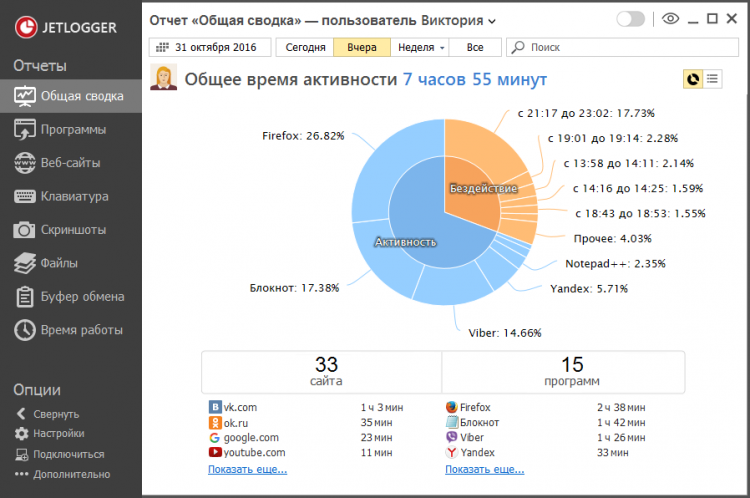Image resolution: width=750 pixels, height=498 pixels.
Task: Click the google.com site icon
Action: (x=215, y=438)
